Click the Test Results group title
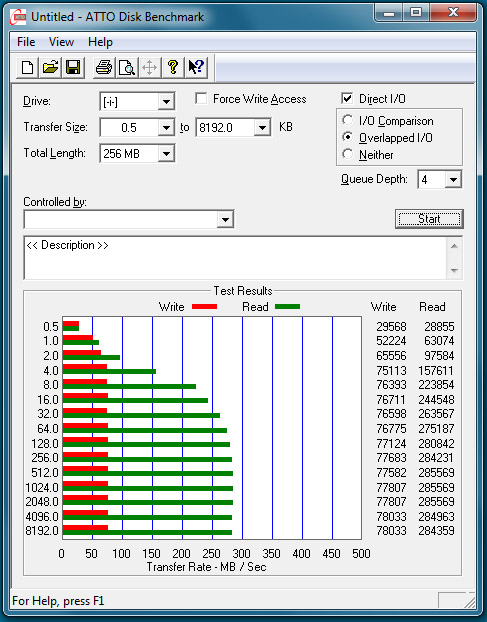 (243, 291)
